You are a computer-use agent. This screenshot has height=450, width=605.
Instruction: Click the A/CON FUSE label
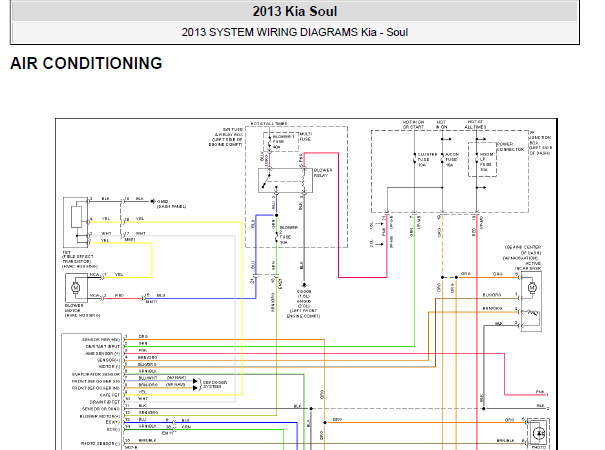click(452, 159)
